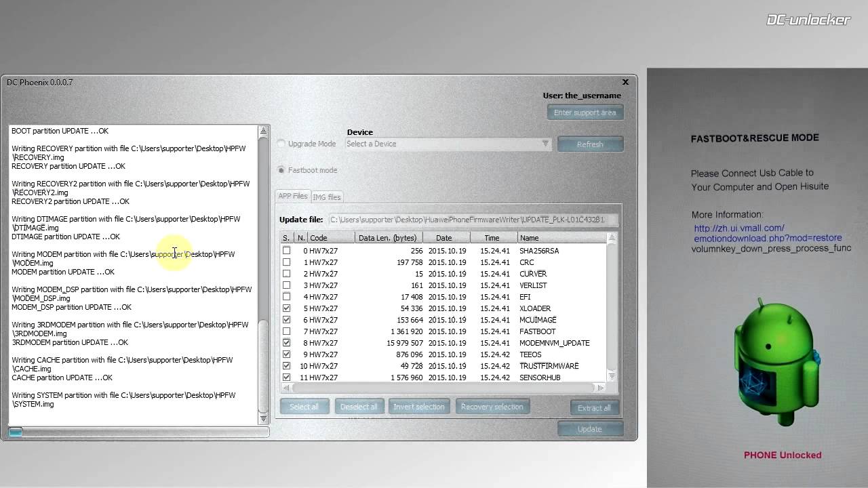868x488 pixels.
Task: Click the Enter support area button
Action: tap(585, 113)
